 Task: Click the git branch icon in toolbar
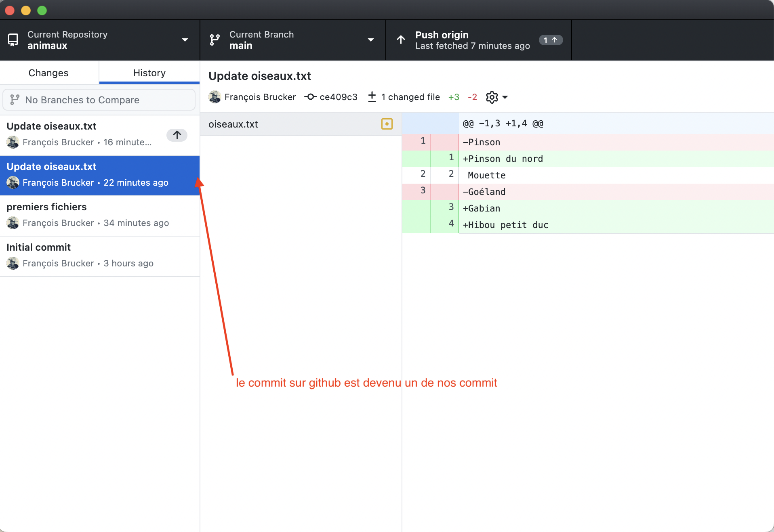tap(215, 40)
